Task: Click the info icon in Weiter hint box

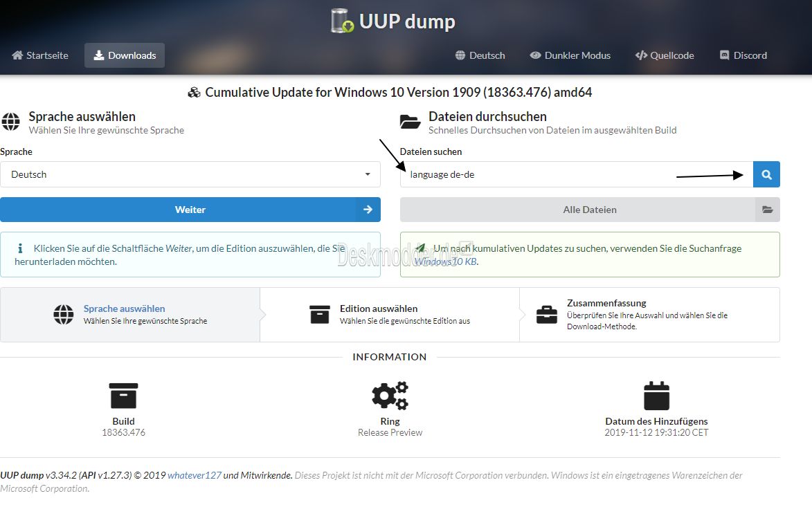Action: [20, 248]
